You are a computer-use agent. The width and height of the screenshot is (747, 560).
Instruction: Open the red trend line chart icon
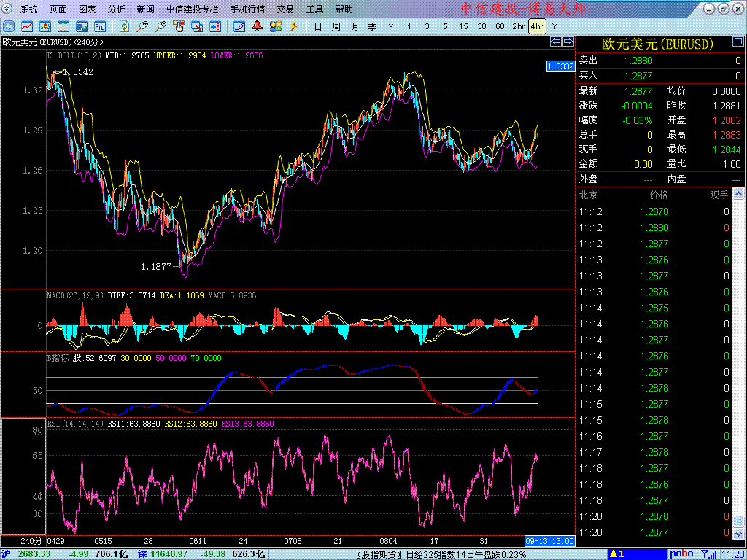(x=27, y=26)
